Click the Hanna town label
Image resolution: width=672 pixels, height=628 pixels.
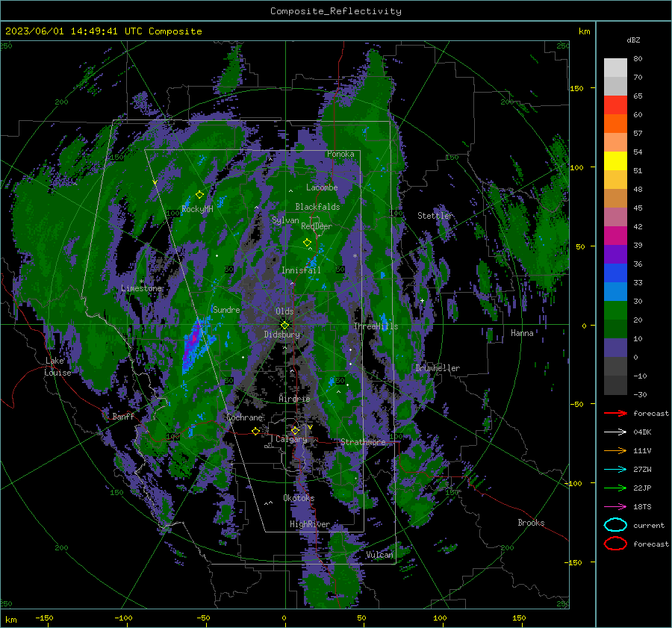click(x=522, y=333)
